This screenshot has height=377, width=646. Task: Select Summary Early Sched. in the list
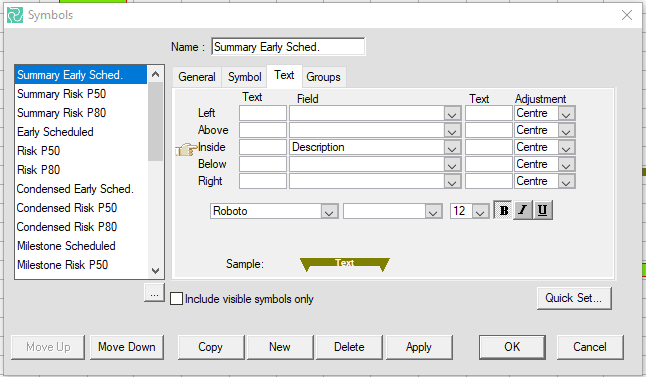[81, 75]
